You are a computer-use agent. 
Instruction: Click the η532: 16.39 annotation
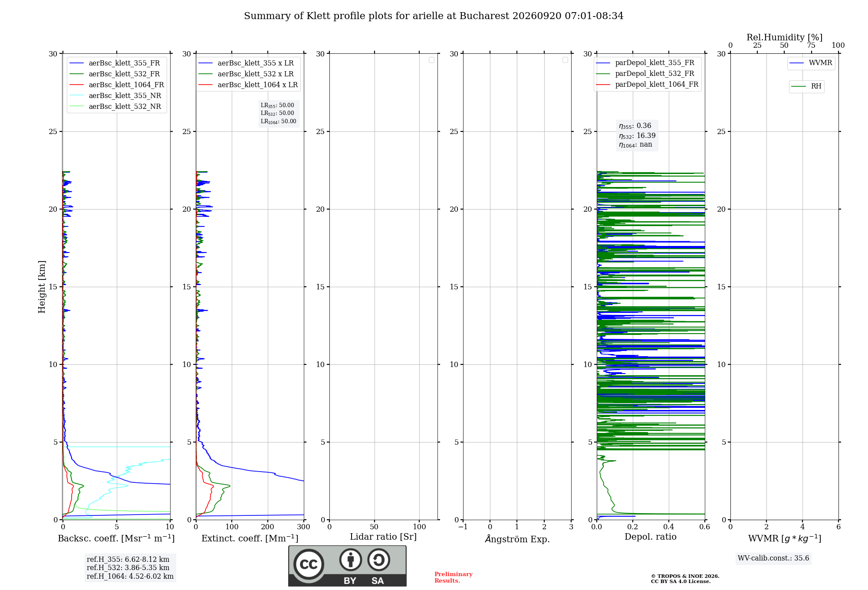click(x=637, y=135)
